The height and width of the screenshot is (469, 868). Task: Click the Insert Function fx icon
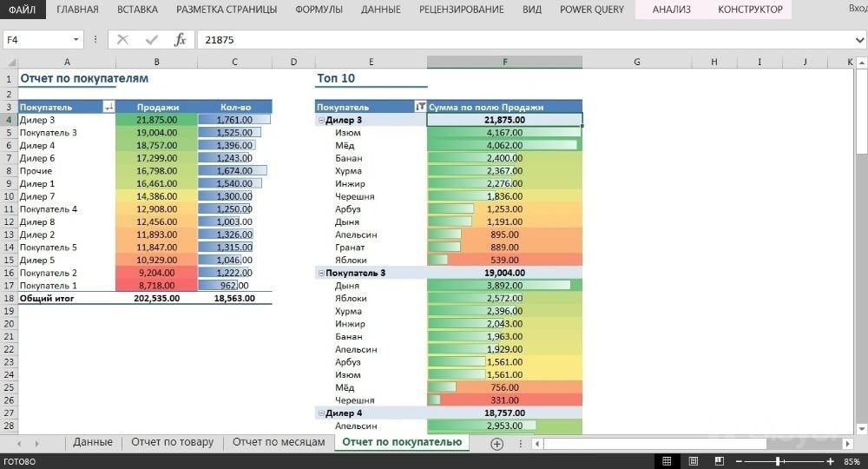pyautogui.click(x=180, y=40)
